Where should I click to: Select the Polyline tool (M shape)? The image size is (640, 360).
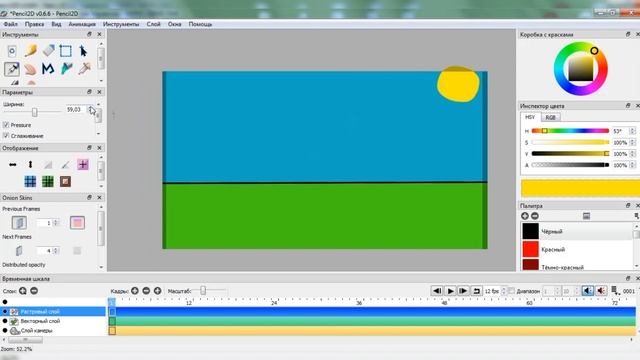(48, 69)
